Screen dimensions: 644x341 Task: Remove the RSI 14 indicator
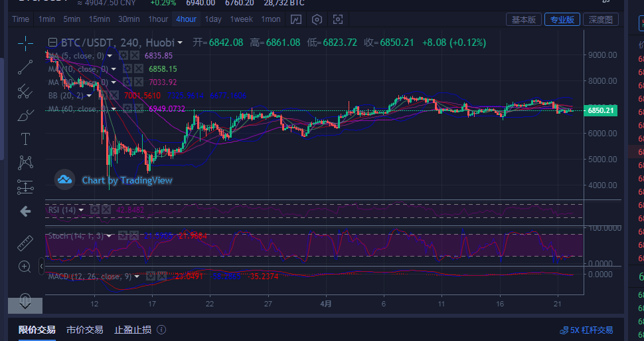pos(106,210)
